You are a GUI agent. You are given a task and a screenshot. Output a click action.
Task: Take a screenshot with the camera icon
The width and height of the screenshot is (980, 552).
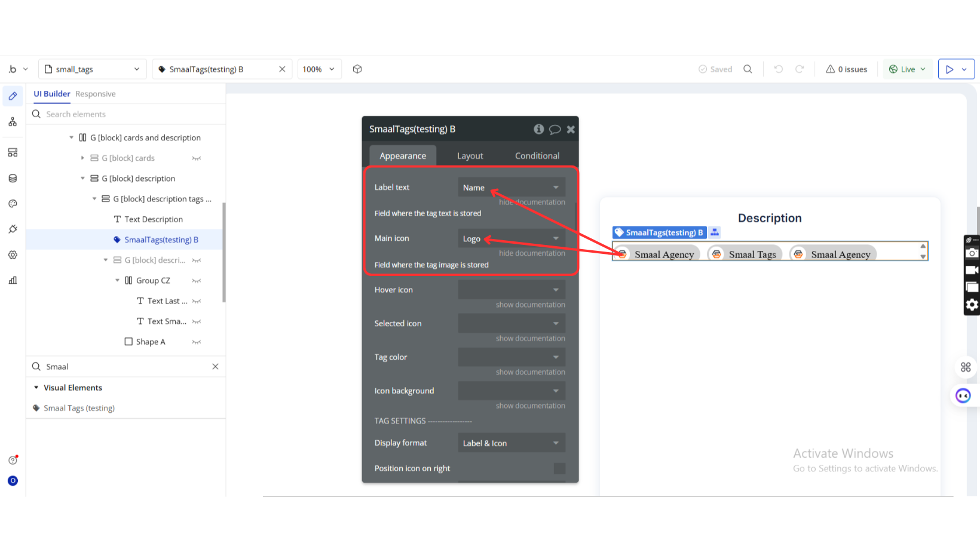(972, 253)
